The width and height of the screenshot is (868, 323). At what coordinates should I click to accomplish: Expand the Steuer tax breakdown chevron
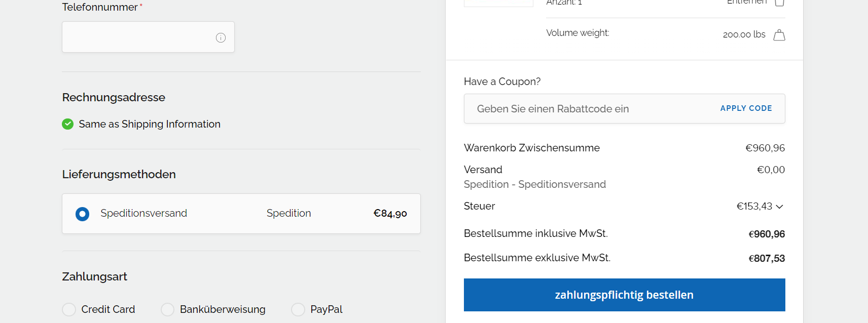pos(780,207)
